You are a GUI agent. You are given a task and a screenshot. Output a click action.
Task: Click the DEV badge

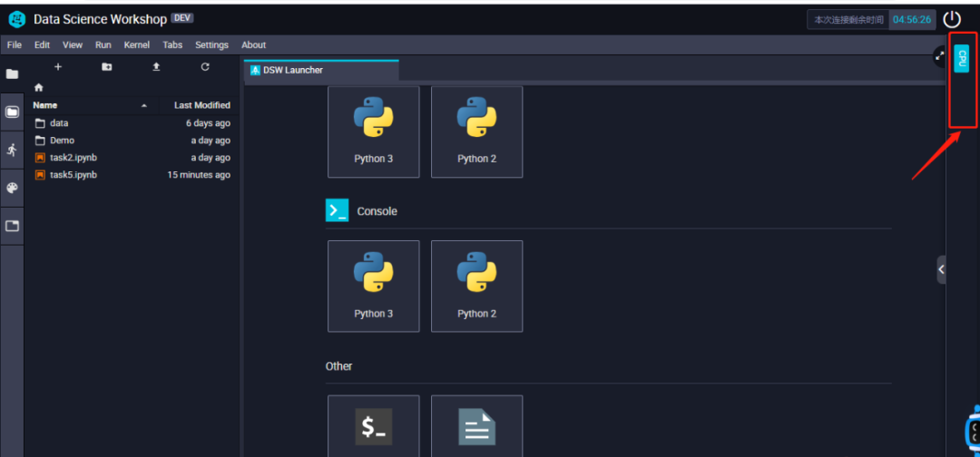point(181,18)
